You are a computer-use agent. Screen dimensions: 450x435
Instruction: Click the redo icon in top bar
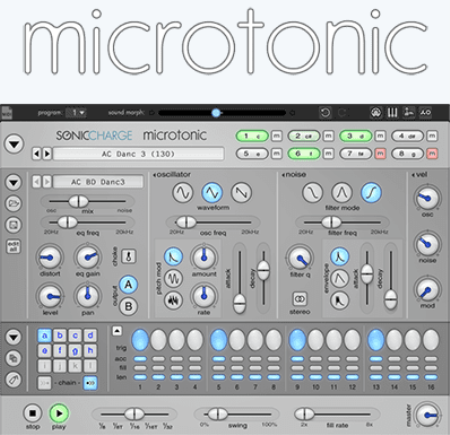[x=343, y=113]
